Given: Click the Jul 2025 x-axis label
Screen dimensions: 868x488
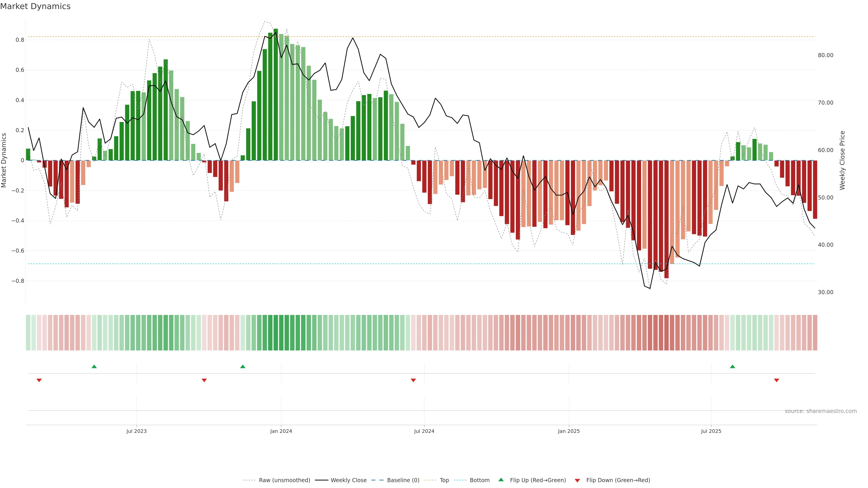Looking at the screenshot, I should 711,431.
